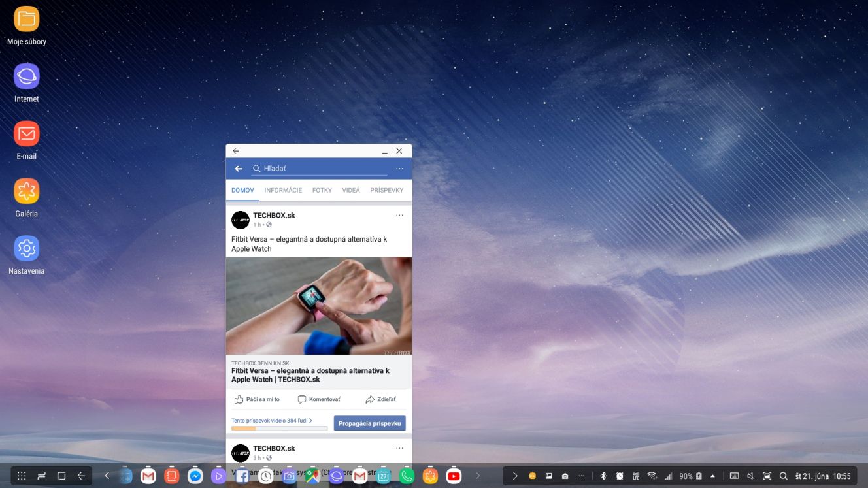Launch the Camera app from taskbar

(289, 476)
